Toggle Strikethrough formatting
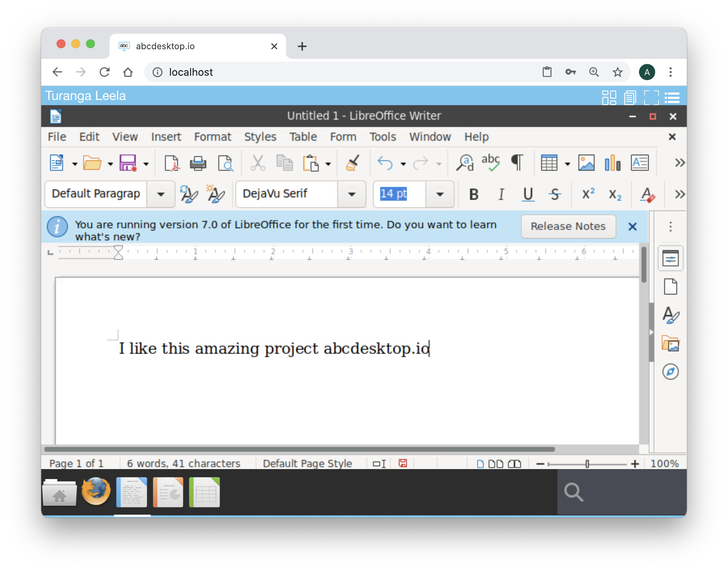The image size is (728, 572). 555,194
